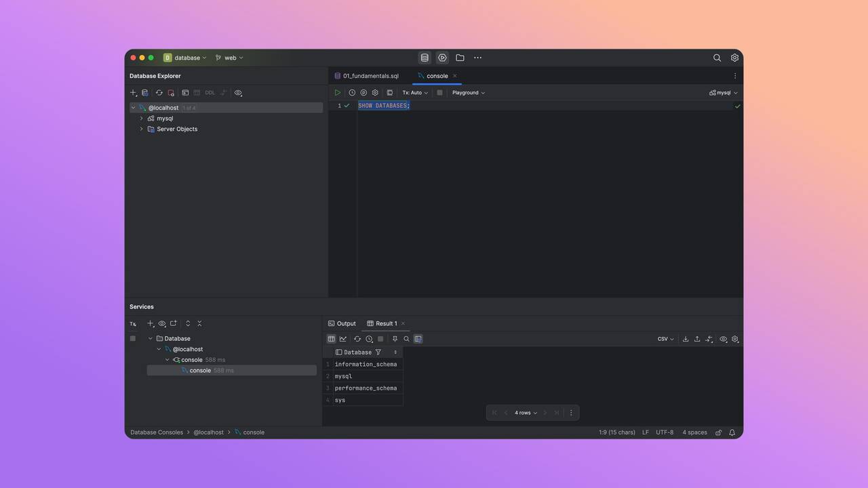Open the 4 rows page size dropdown
Screen dimensions: 868x488
(526, 413)
